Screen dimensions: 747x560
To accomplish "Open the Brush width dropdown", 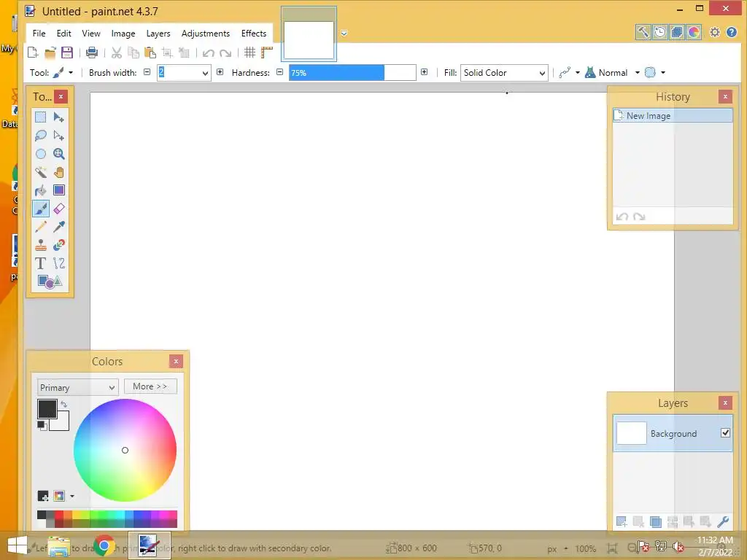I will coord(205,73).
